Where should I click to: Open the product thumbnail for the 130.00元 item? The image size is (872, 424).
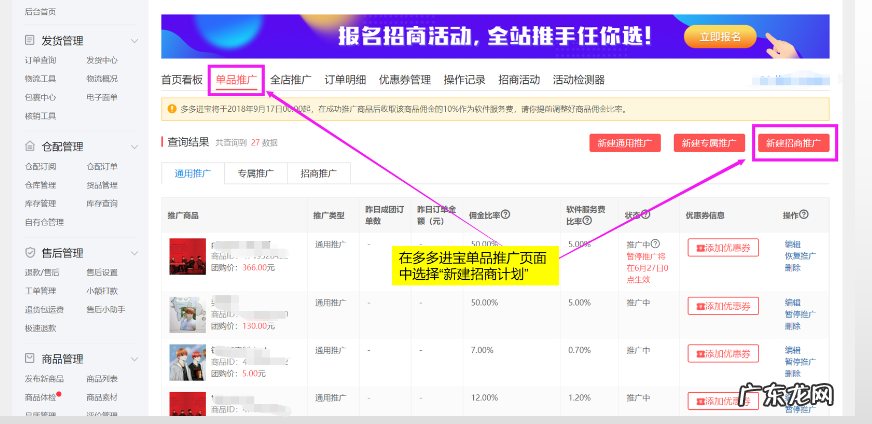pos(187,315)
